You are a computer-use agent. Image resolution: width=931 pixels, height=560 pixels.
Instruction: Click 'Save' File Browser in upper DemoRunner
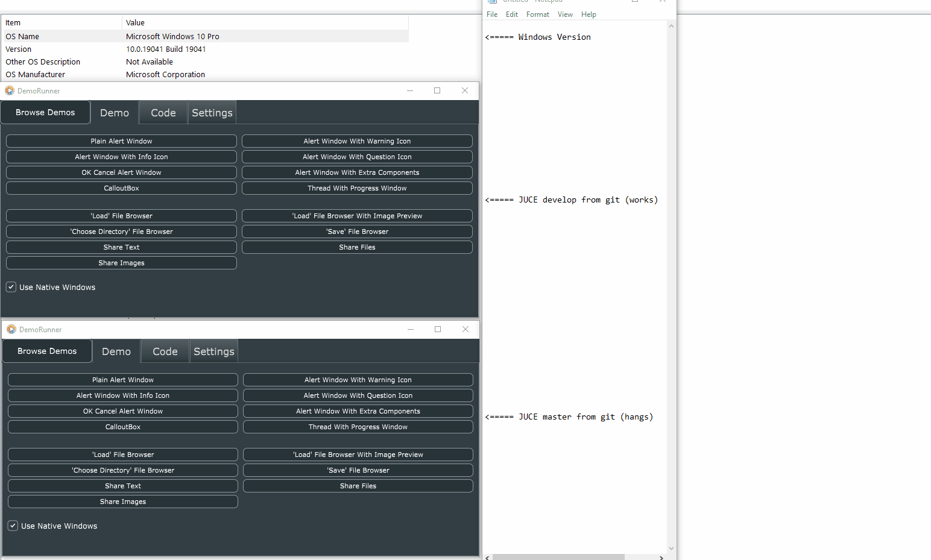pyautogui.click(x=357, y=231)
